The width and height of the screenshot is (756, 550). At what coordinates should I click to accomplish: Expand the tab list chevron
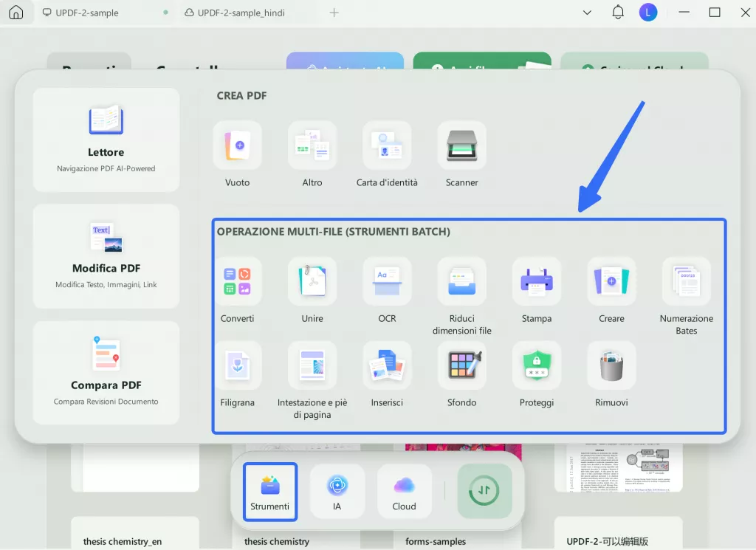coord(587,13)
